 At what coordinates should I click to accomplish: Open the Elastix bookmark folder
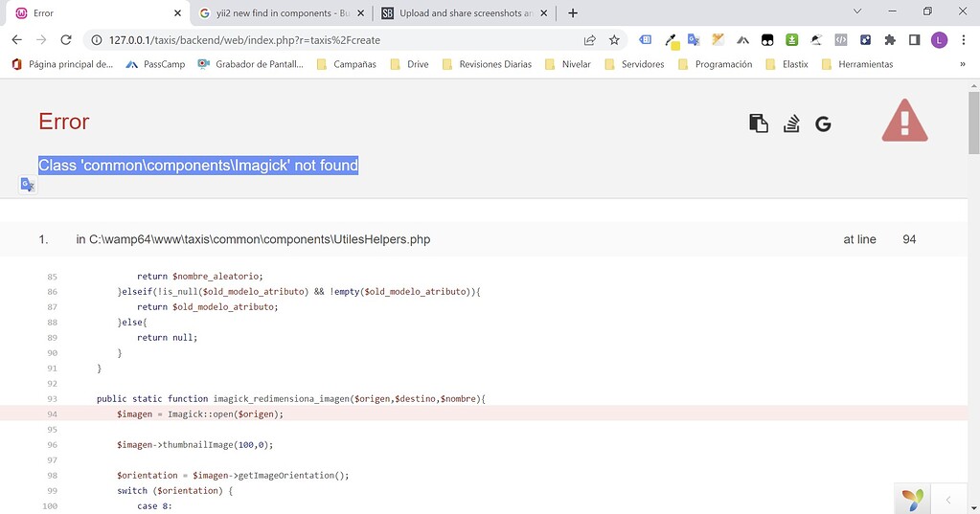786,64
